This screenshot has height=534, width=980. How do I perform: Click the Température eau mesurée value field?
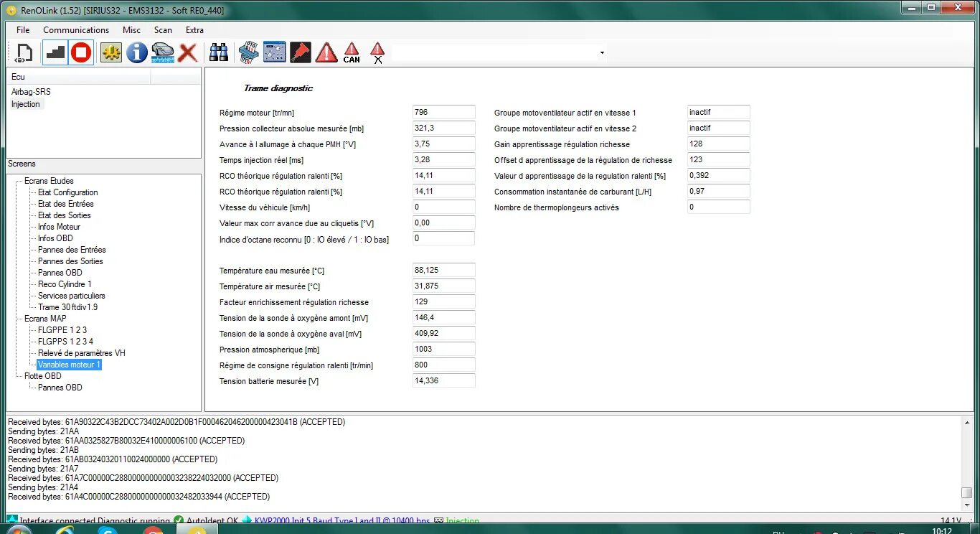point(444,270)
